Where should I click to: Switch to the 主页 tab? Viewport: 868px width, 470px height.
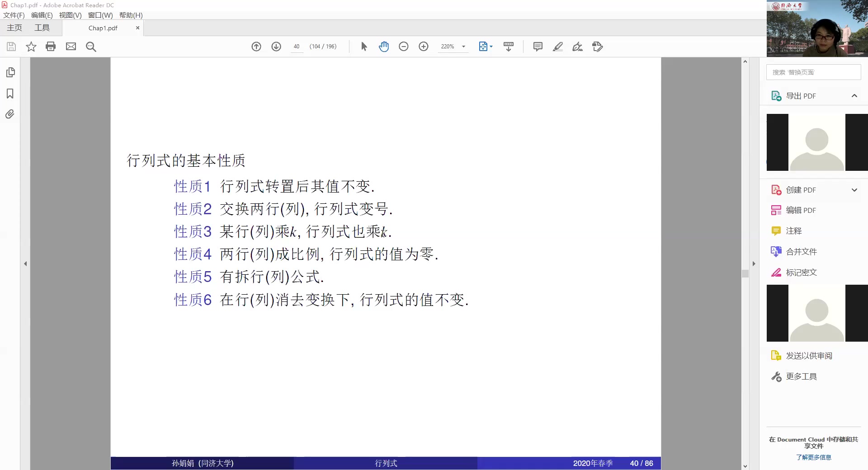(14, 28)
